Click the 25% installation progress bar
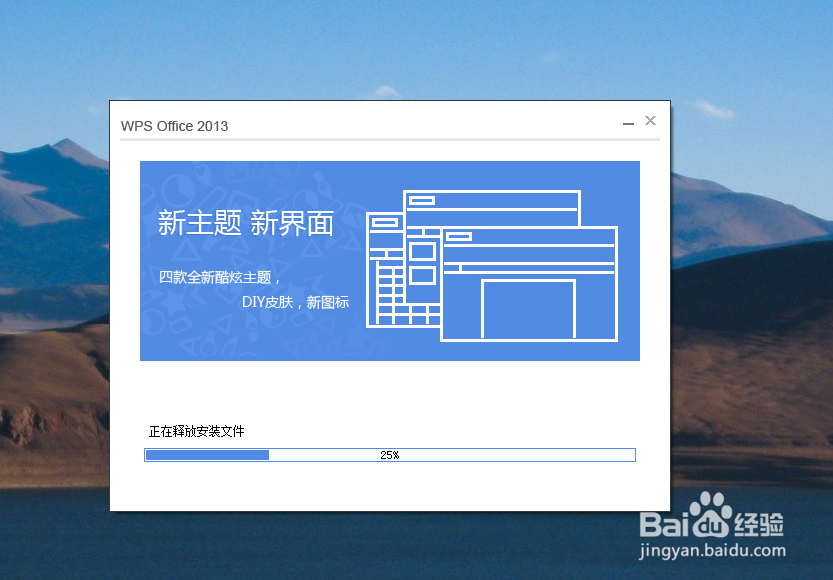833x580 pixels. click(390, 454)
